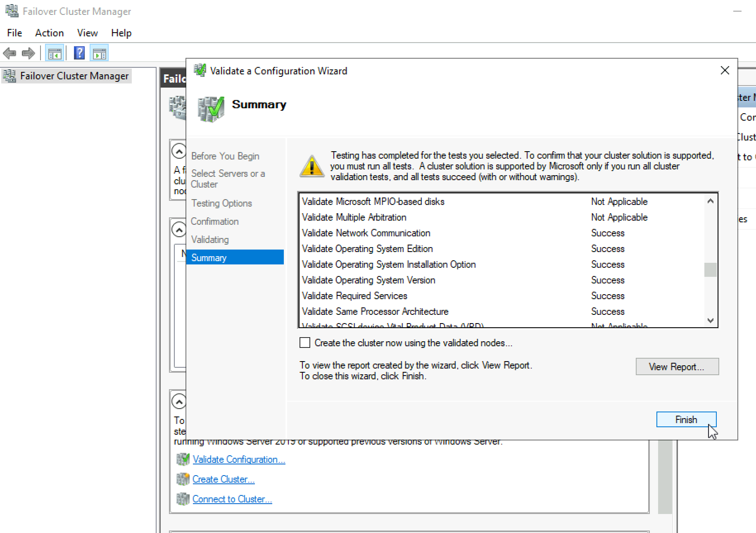Open the File menu

pyautogui.click(x=14, y=33)
